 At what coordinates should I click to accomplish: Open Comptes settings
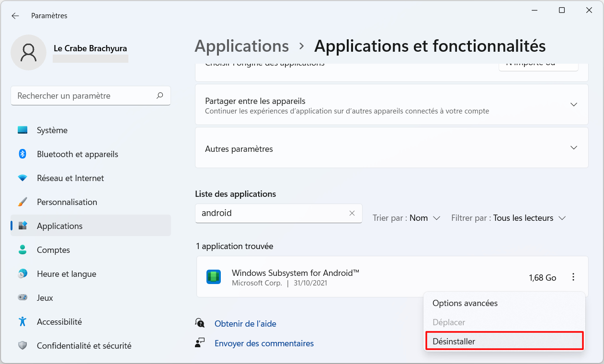point(91,250)
